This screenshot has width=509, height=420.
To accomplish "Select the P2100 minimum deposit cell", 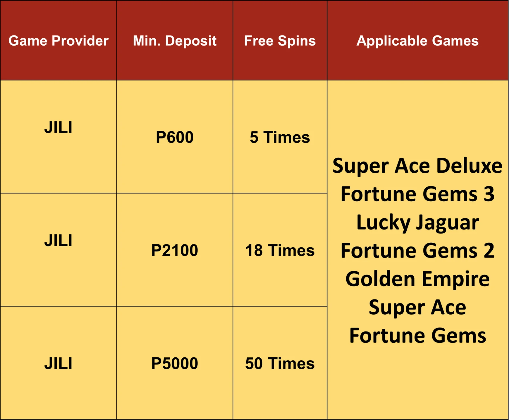I will pyautogui.click(x=175, y=250).
